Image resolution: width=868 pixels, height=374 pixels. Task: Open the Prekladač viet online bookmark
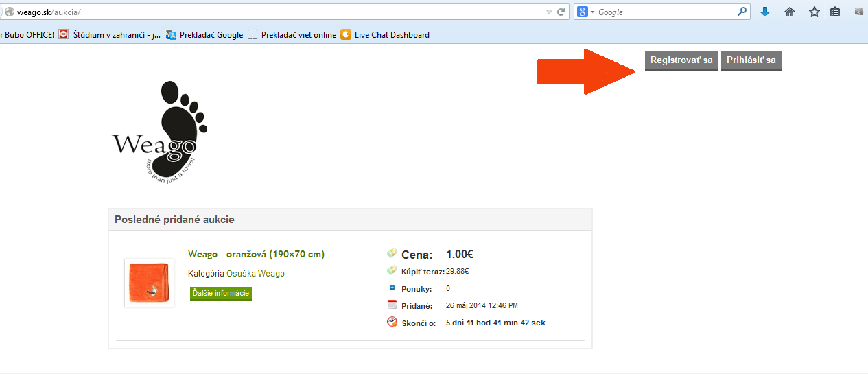click(292, 35)
